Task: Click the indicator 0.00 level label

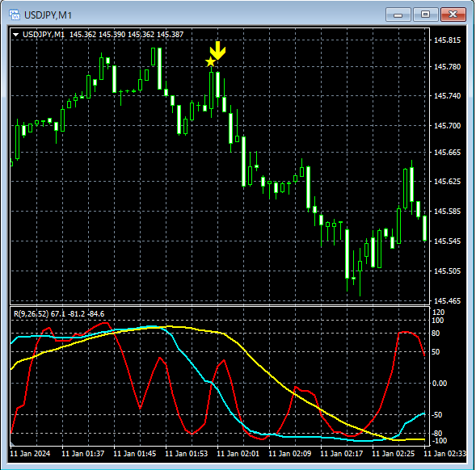Action: click(440, 384)
